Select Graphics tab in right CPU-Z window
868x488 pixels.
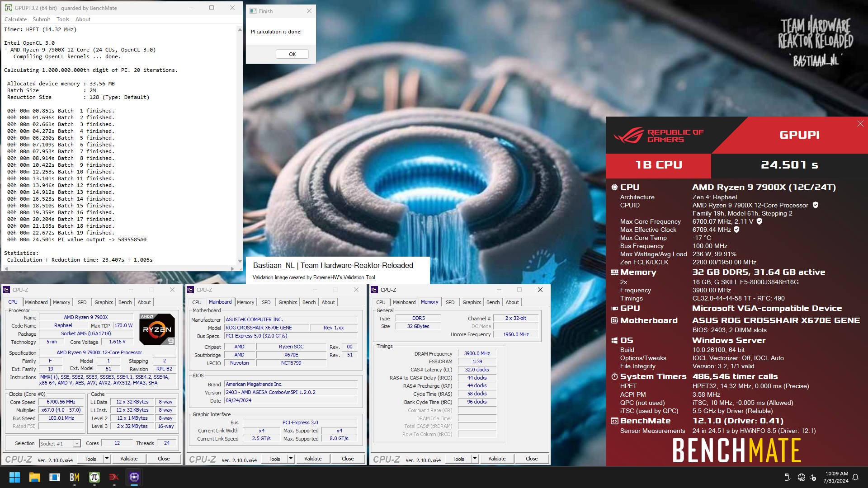tap(472, 302)
